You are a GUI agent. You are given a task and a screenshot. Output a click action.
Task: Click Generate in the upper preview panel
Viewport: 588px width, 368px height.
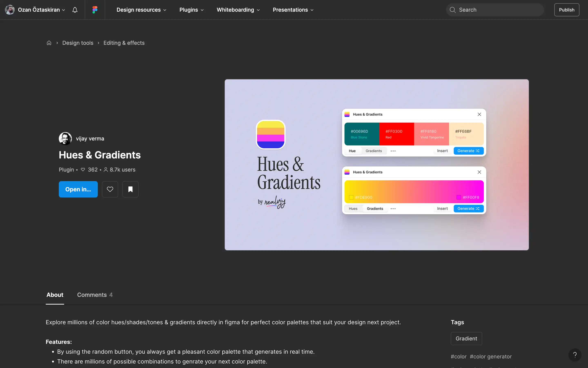(468, 151)
